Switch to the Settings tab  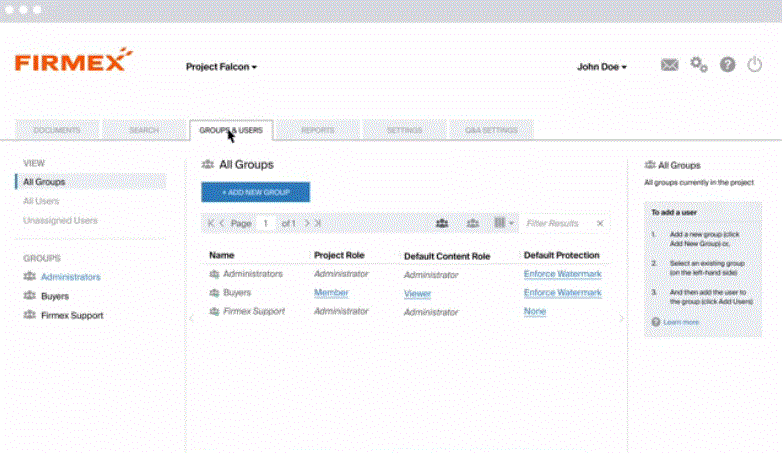404,130
